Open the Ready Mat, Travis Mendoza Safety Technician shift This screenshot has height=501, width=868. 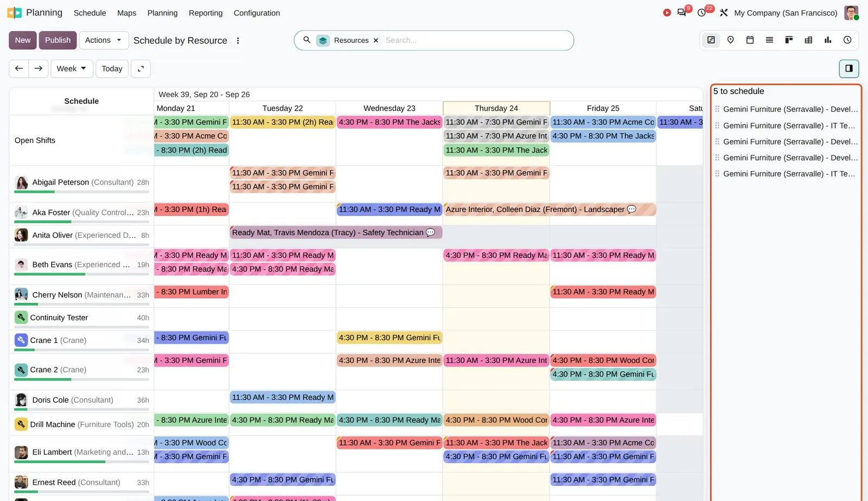point(336,232)
